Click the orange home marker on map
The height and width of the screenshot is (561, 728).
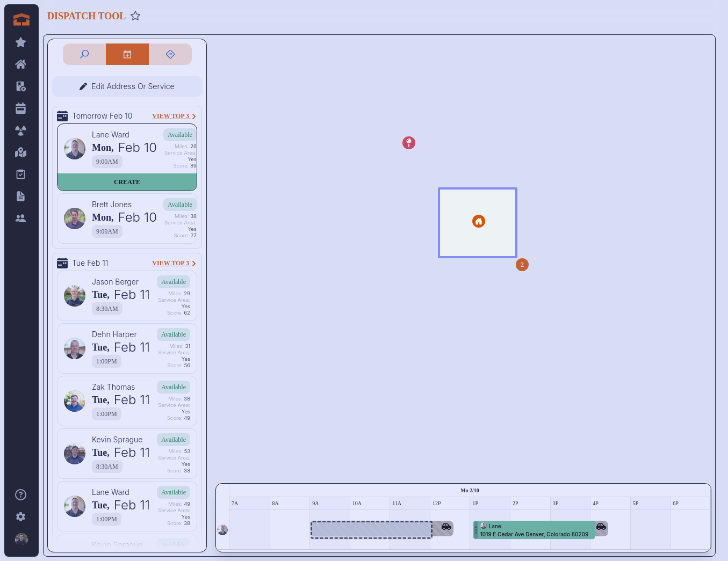click(478, 221)
